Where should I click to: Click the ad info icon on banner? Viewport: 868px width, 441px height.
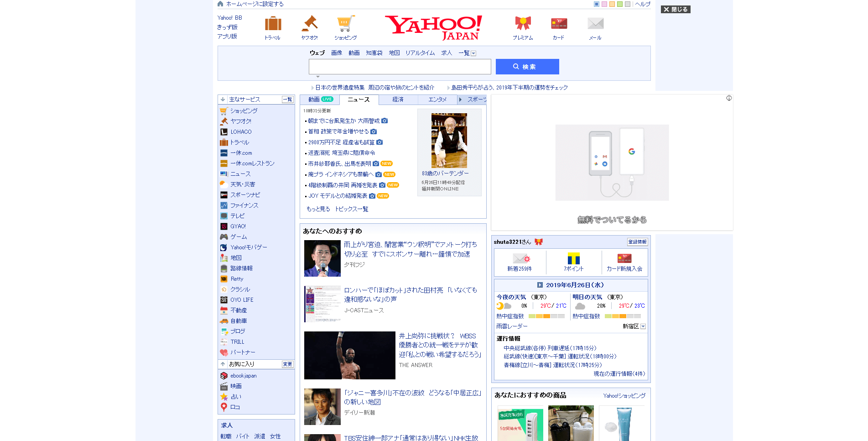[x=729, y=98]
